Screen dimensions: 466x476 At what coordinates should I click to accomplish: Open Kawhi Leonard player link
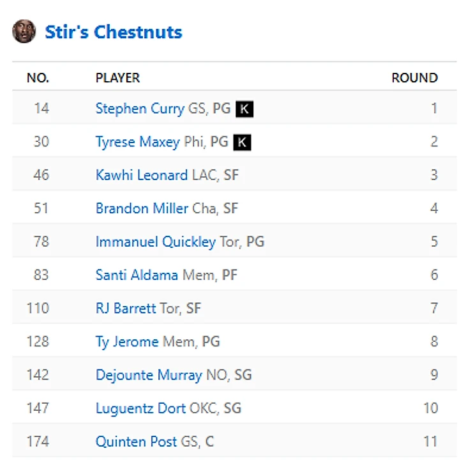141,175
